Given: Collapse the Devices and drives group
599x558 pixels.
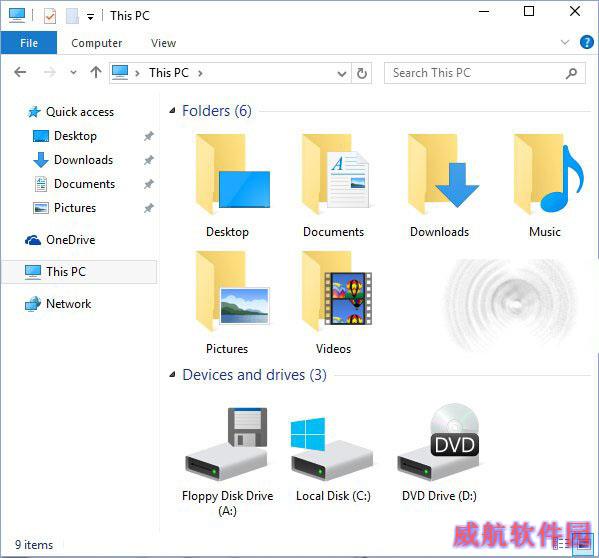Looking at the screenshot, I should [x=172, y=375].
